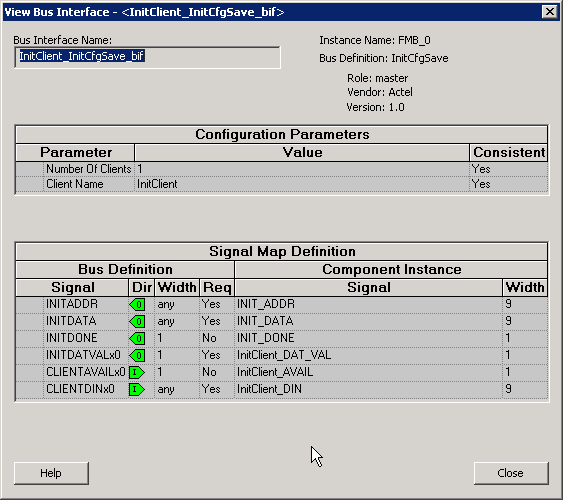Close the View Bus Interface window
Viewport: 563px width, 500px height.
tap(550, 12)
